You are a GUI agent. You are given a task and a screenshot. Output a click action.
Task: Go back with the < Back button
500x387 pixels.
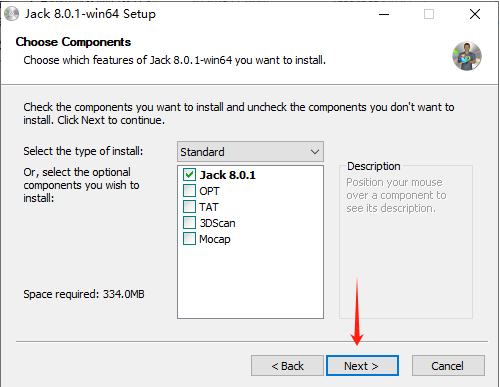click(287, 366)
